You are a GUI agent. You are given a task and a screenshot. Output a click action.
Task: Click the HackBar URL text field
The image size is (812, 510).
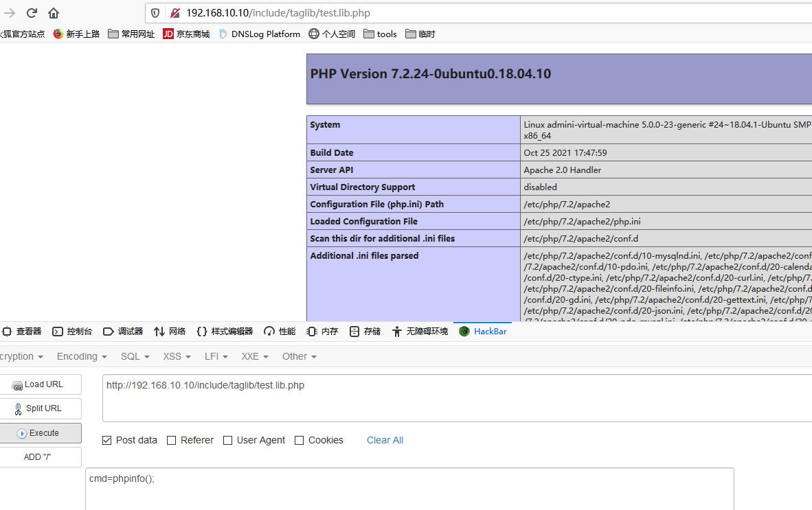458,398
